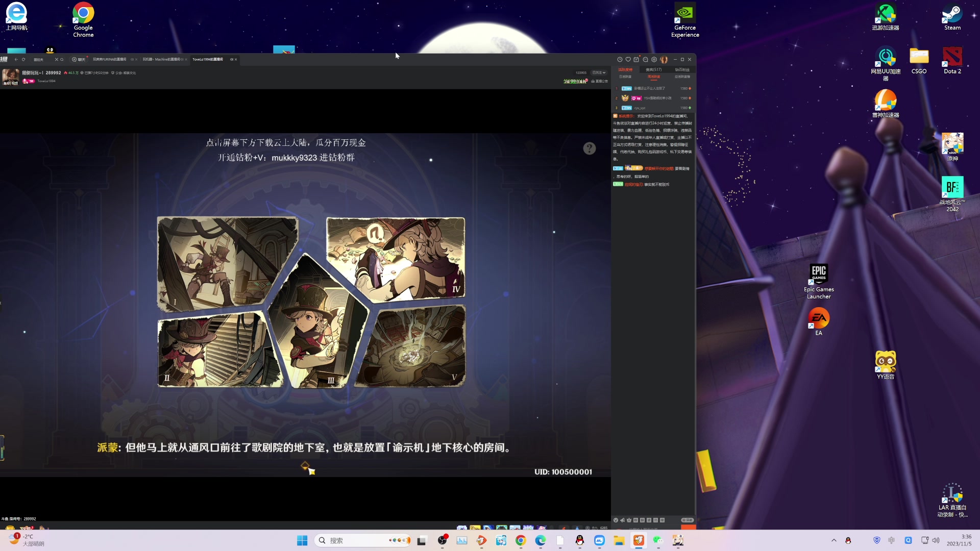980x551 pixels.
Task: Open messages chat bubble icon
Action: coord(645,59)
